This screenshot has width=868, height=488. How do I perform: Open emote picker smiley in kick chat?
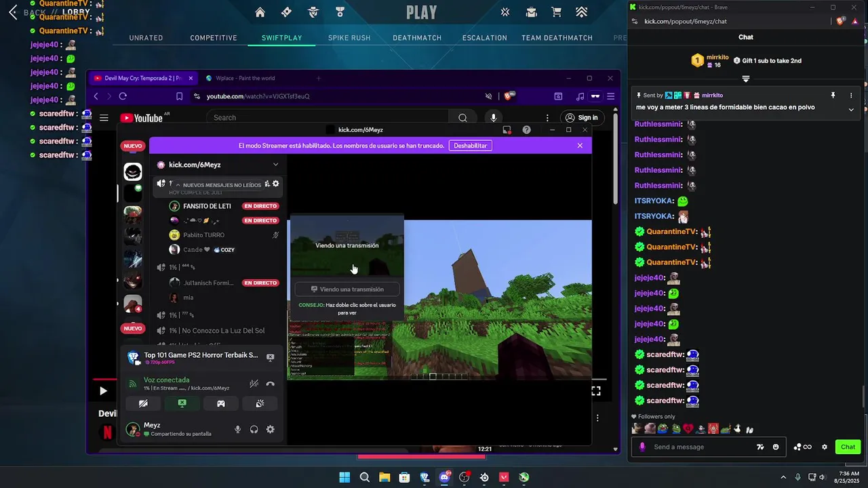tap(776, 447)
